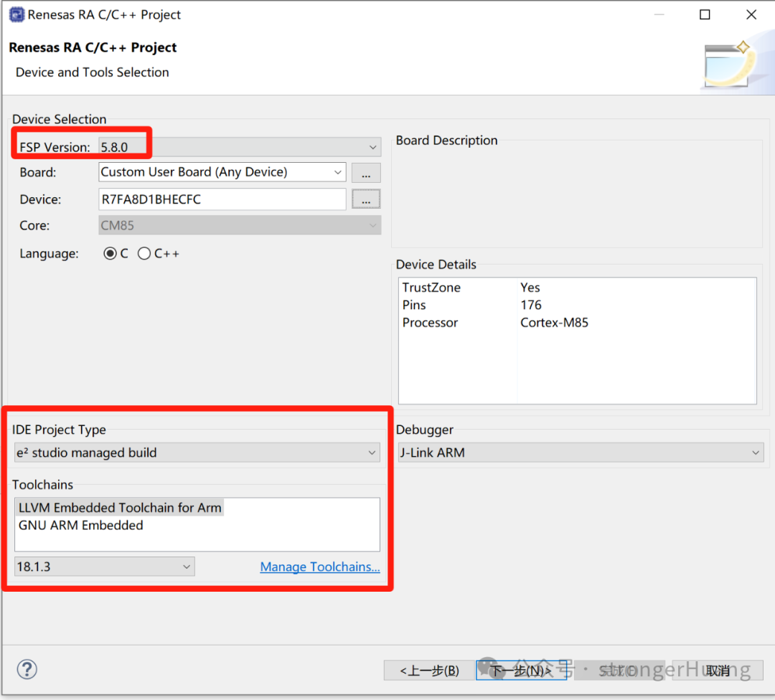Image resolution: width=775 pixels, height=700 pixels.
Task: Select the TrustZone row in Device Details
Action: coord(431,288)
